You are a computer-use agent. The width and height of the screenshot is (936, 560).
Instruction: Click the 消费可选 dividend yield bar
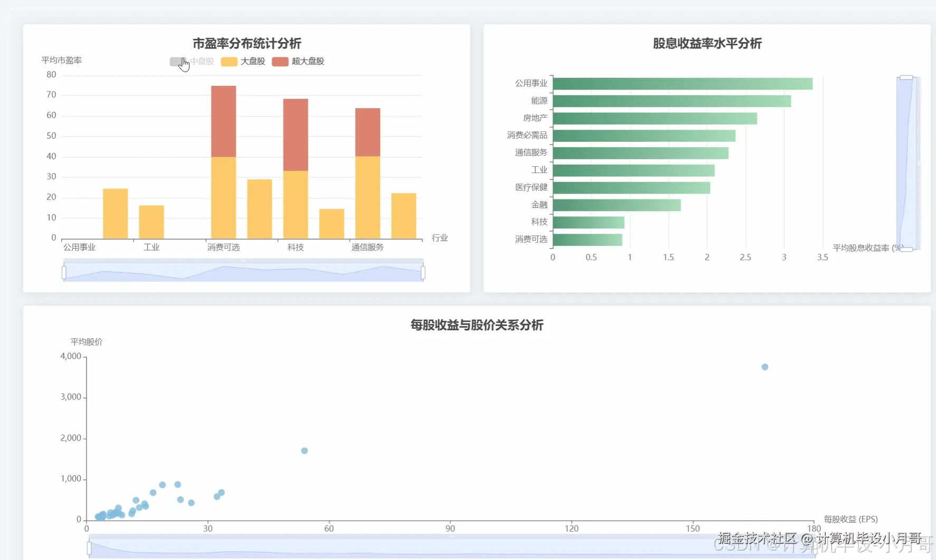tap(588, 240)
